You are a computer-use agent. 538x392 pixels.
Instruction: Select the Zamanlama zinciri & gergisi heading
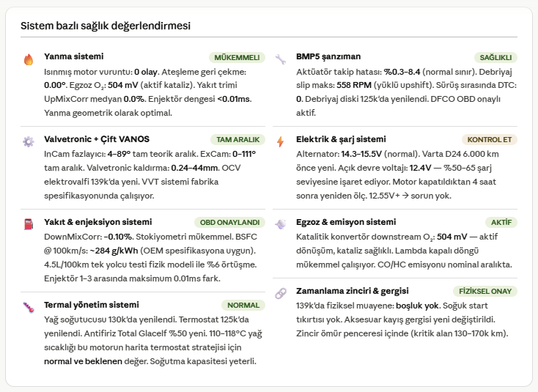pos(353,291)
